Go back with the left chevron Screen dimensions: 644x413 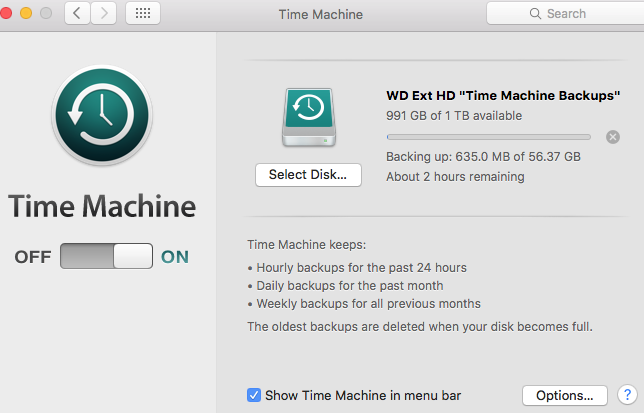(x=77, y=14)
